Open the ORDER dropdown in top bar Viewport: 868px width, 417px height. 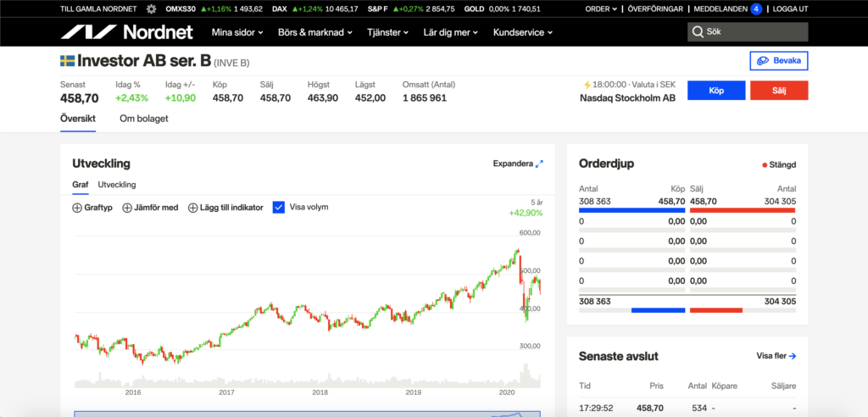click(x=601, y=8)
